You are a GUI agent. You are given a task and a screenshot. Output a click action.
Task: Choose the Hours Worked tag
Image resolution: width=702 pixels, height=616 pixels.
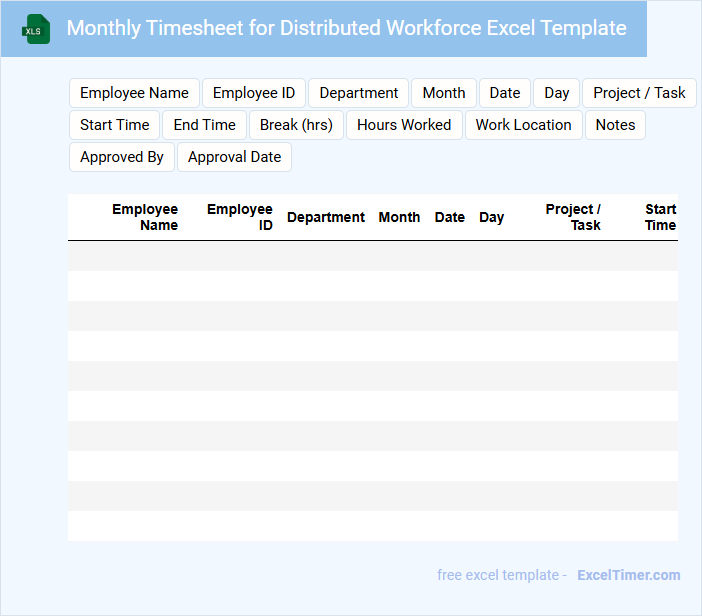[x=404, y=125]
